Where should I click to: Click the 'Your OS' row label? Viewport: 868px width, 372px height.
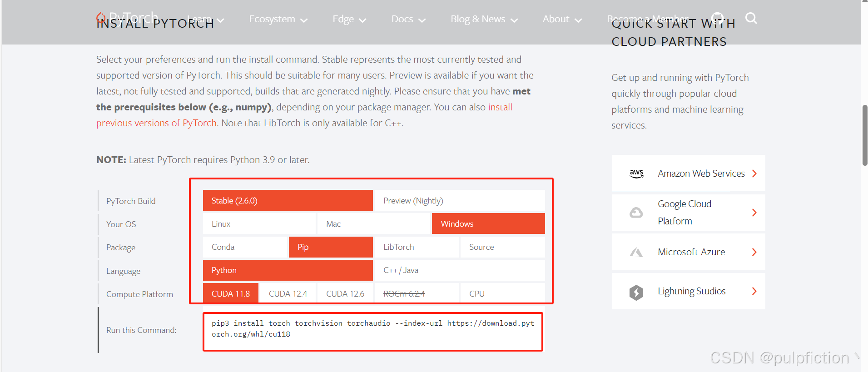tap(121, 224)
